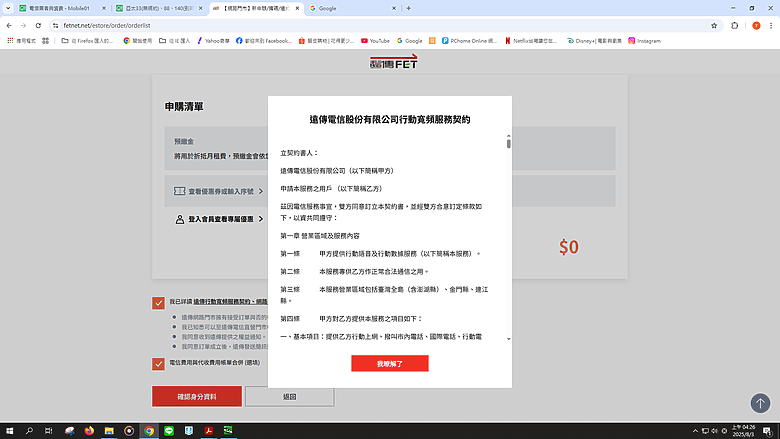
Task: Open Adobe Acrobat from the taskbar
Action: click(208, 431)
